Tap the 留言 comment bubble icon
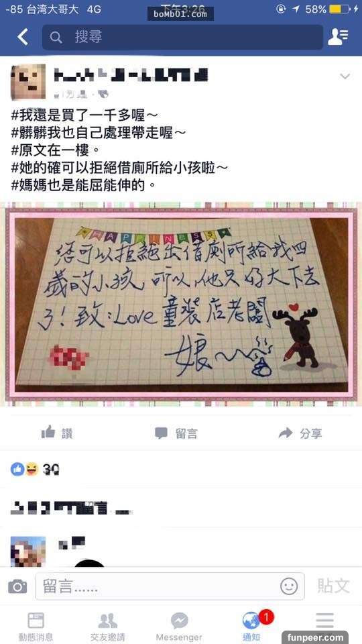This screenshot has height=644, width=362. [x=161, y=433]
